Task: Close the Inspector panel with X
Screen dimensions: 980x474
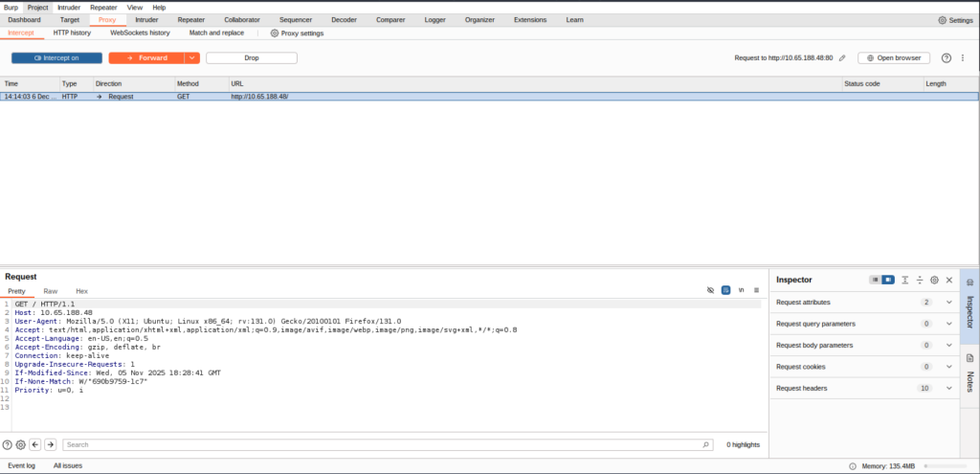Action: (x=949, y=280)
